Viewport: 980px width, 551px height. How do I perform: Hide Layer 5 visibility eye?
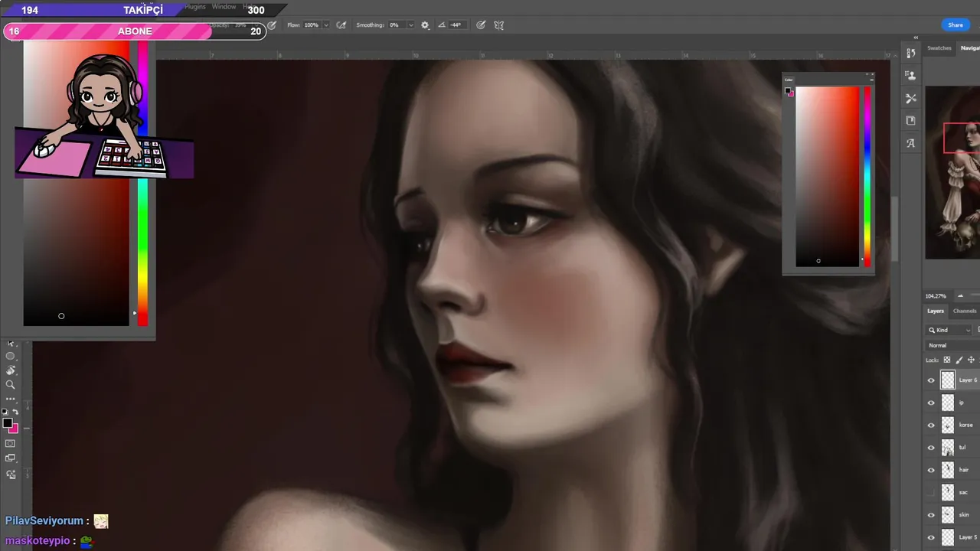[x=931, y=537]
